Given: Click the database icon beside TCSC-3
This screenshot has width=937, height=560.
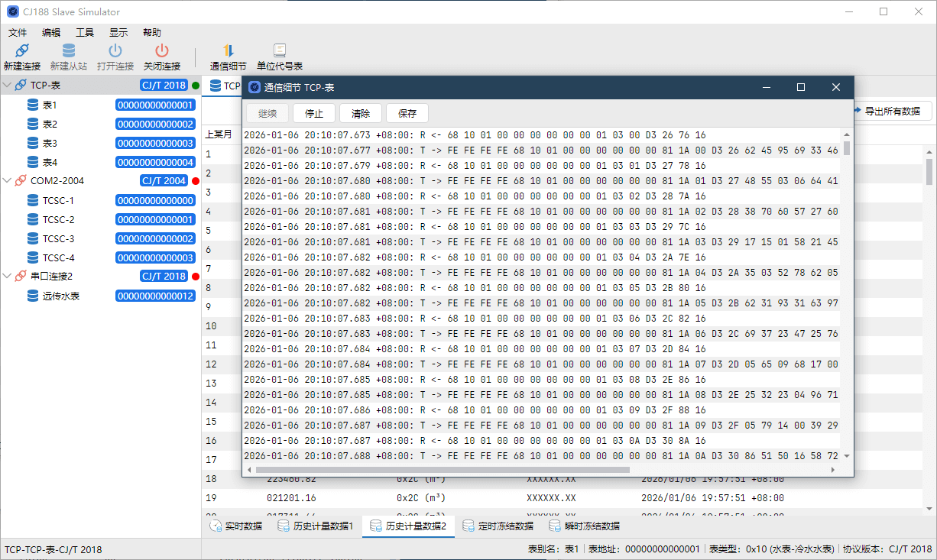Looking at the screenshot, I should (33, 238).
